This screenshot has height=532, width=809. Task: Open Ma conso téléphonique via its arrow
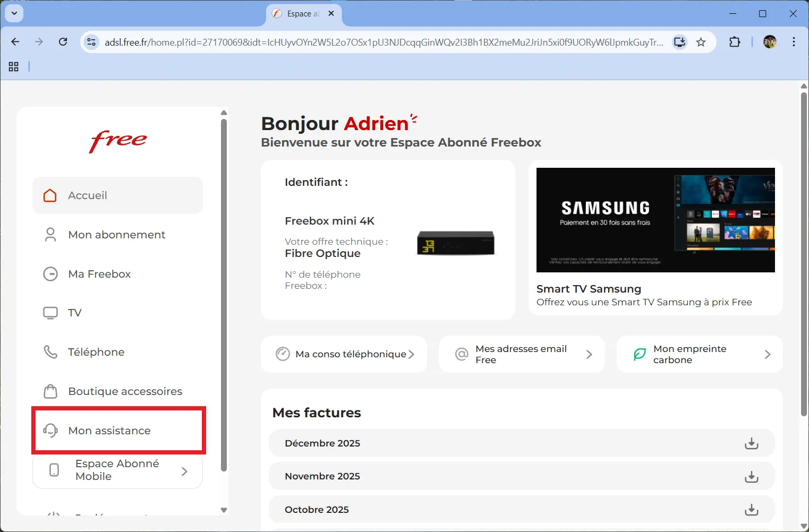414,354
